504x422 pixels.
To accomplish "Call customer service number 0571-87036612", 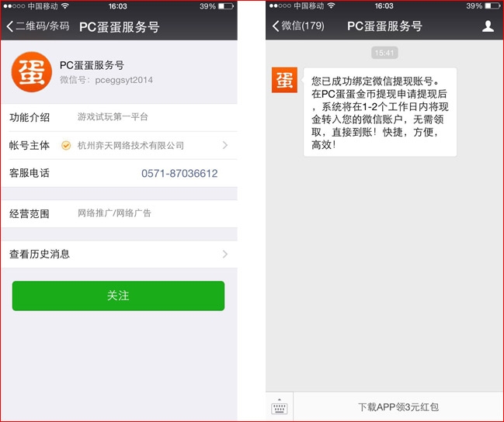I will pos(179,174).
